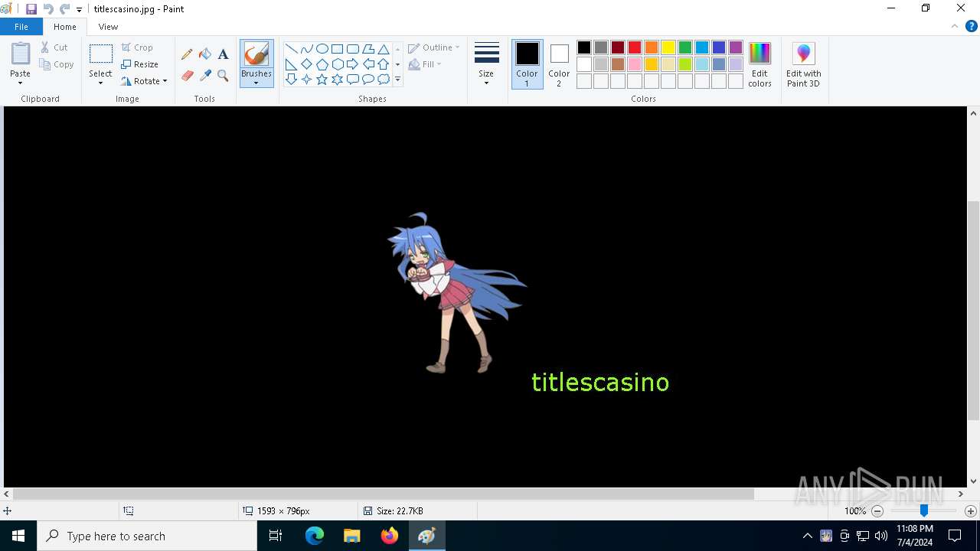Open Paint Help question mark icon
Viewport: 980px width, 551px height.
coord(971,26)
